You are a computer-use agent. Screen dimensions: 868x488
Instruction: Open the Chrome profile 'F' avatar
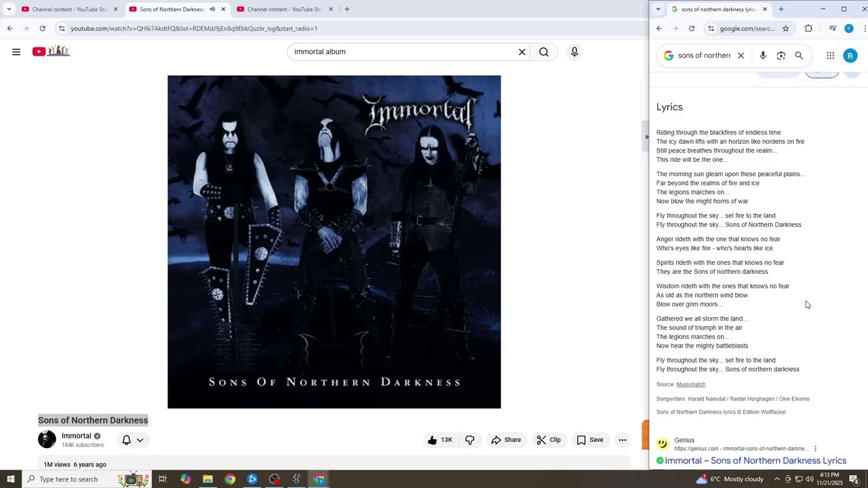[849, 28]
